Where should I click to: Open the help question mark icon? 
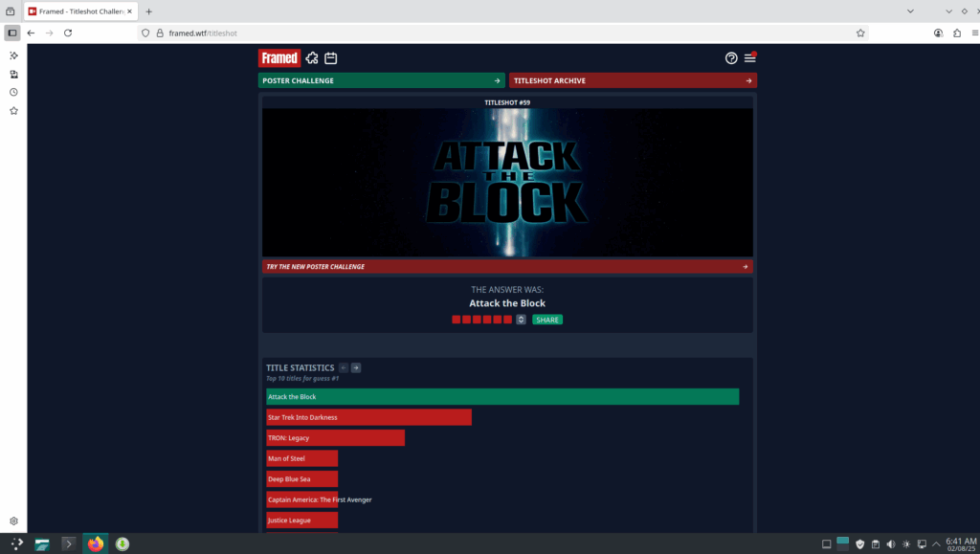click(x=731, y=58)
